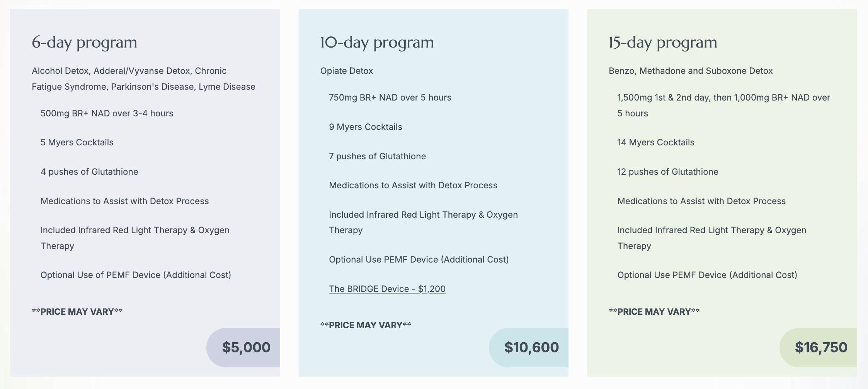Open The BRIDGE Device - $1,200 link

tap(387, 289)
